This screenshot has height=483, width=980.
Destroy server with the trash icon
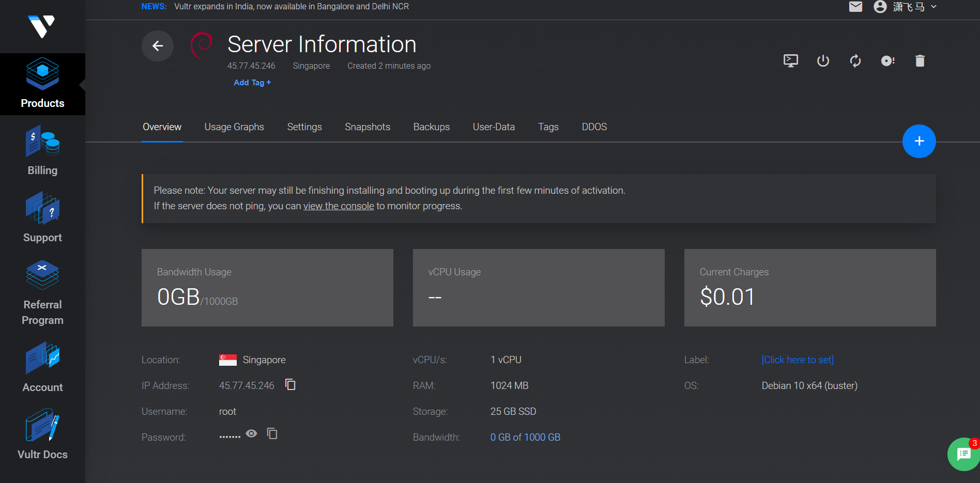(920, 61)
